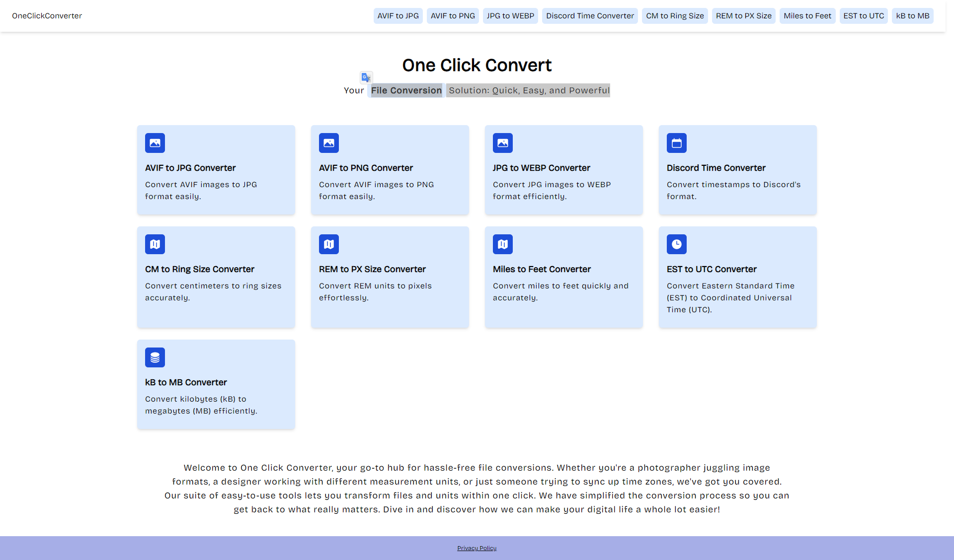Click the kB to MB Converter database icon

[155, 357]
